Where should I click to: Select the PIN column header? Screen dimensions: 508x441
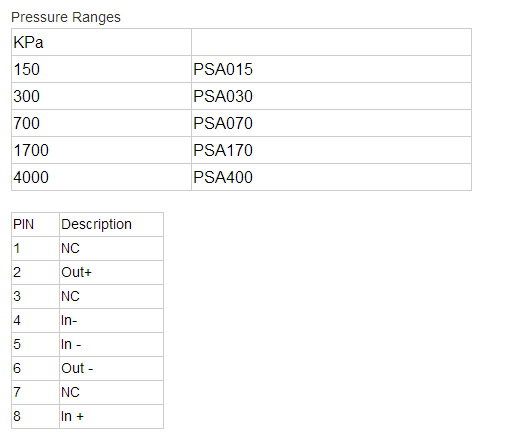tap(35, 224)
